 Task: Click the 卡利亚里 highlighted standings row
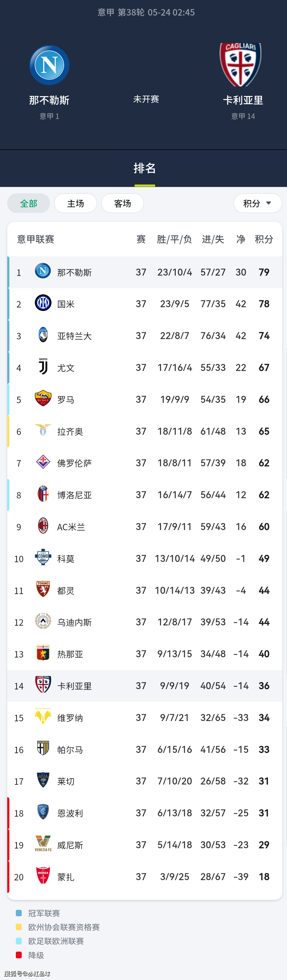pos(145,686)
